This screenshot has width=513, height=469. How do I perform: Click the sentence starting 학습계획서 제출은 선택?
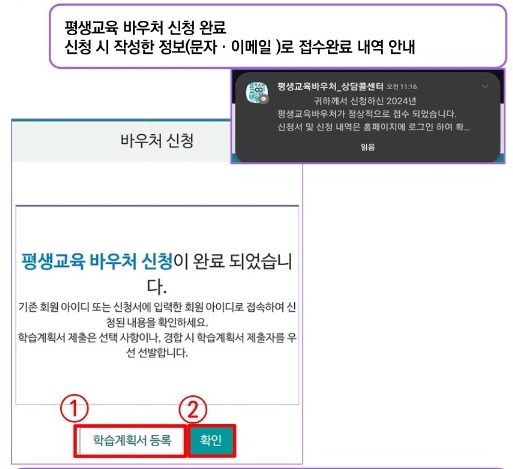[x=157, y=345]
